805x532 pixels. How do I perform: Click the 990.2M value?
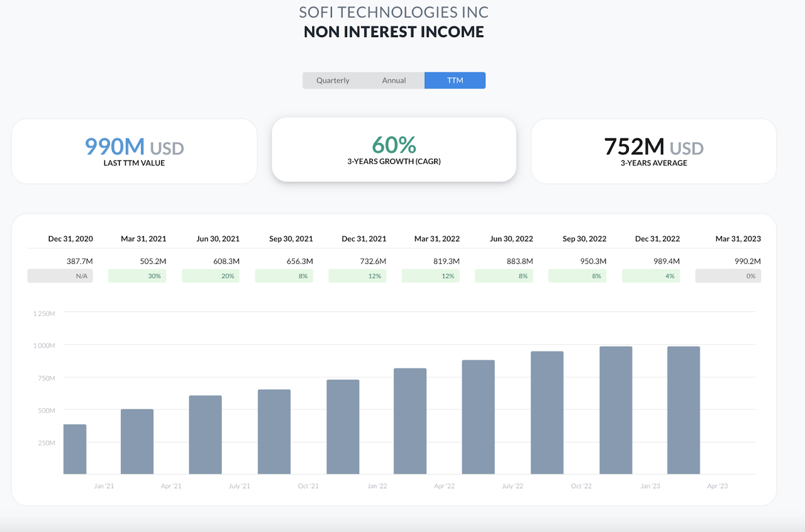click(747, 261)
